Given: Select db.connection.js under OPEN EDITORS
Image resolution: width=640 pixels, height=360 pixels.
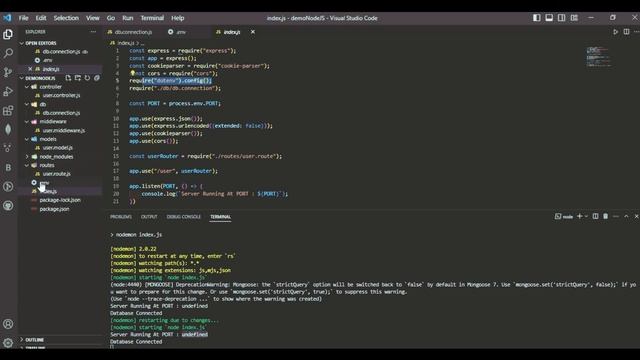Looking at the screenshot, I should (61, 52).
